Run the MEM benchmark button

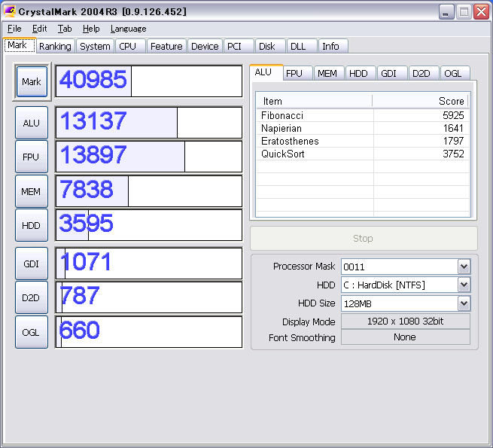click(x=32, y=191)
